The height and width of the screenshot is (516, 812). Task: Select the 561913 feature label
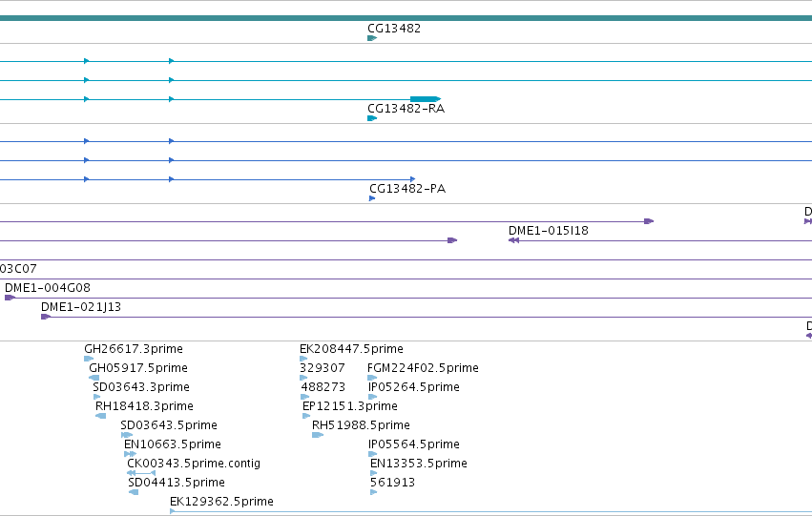click(392, 483)
